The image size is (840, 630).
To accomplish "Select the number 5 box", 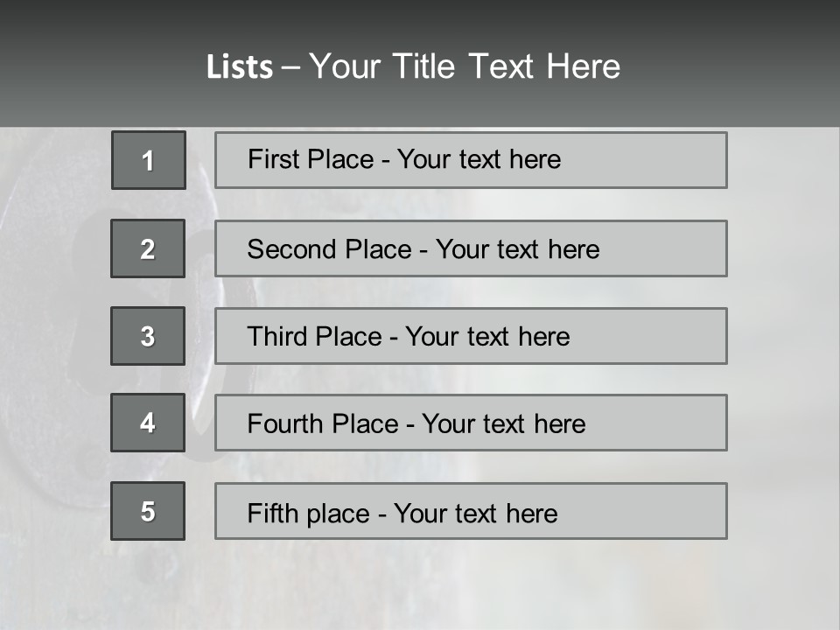I will [x=148, y=511].
